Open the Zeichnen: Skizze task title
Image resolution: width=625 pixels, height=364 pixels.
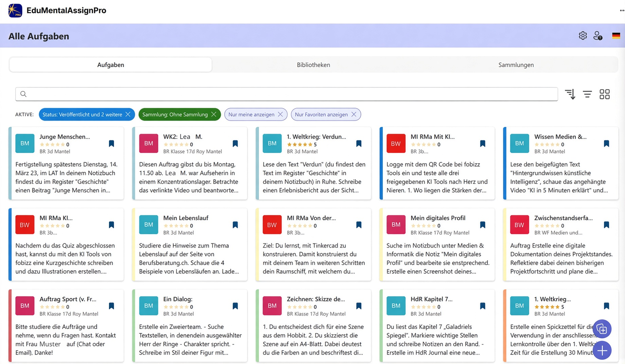316,299
